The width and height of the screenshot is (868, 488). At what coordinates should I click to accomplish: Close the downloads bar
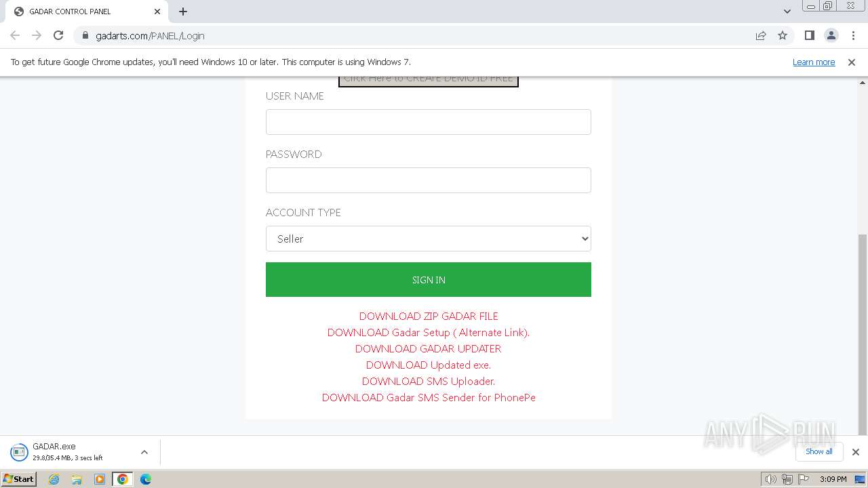[x=856, y=452]
